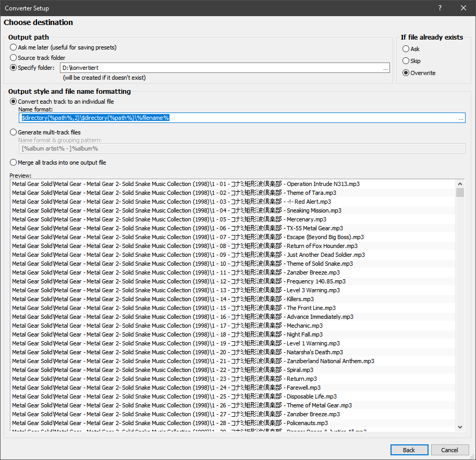Select preview row 'Disposable Life.mp3'
The height and width of the screenshot is (460, 476).
(x=233, y=396)
